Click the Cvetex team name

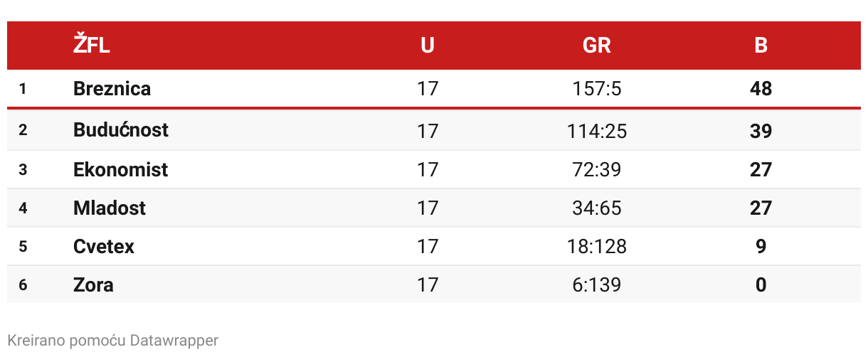click(x=104, y=247)
